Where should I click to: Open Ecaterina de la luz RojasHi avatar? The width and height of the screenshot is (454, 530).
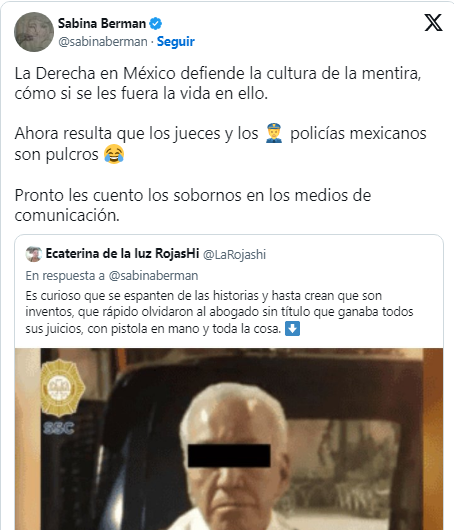[x=33, y=254]
